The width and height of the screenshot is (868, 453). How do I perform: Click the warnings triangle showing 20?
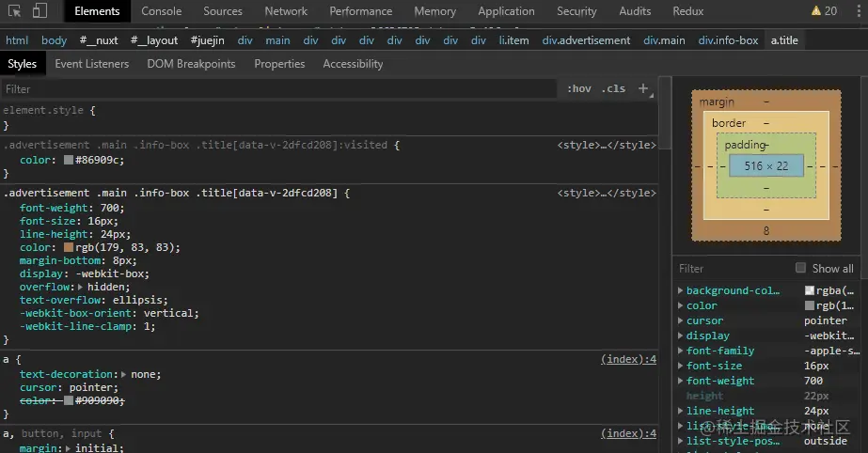(824, 11)
